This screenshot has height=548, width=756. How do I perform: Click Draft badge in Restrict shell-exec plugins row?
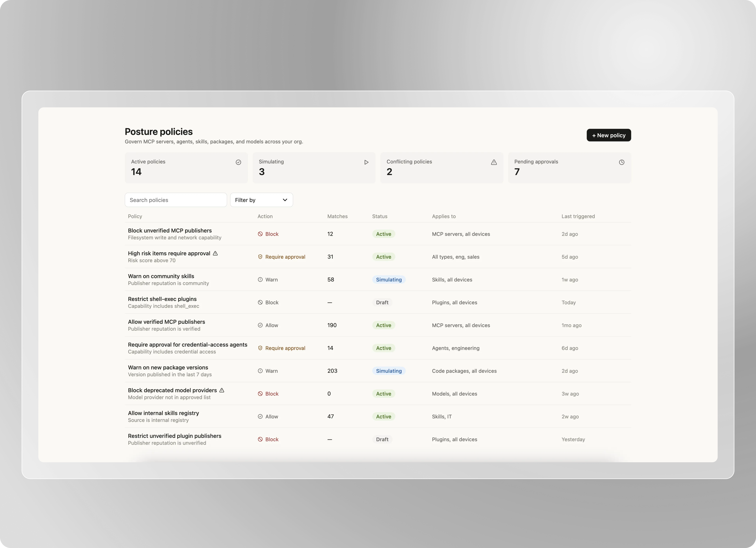coord(382,302)
